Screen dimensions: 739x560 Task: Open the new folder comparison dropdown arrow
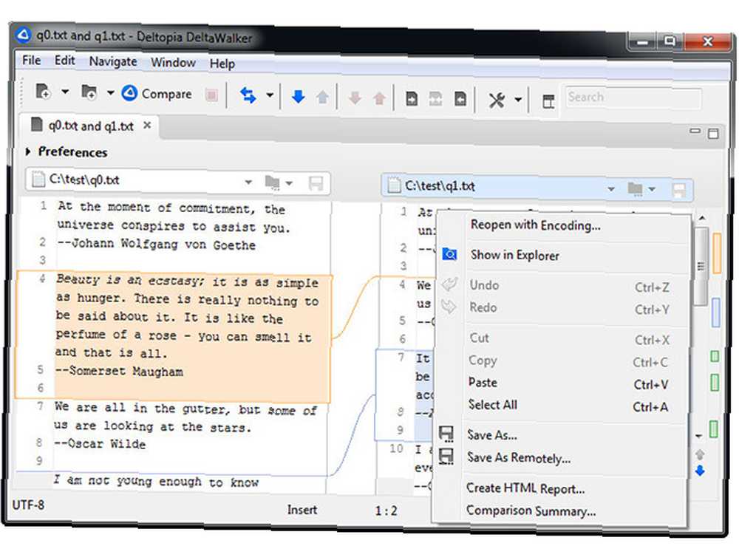[x=110, y=93]
